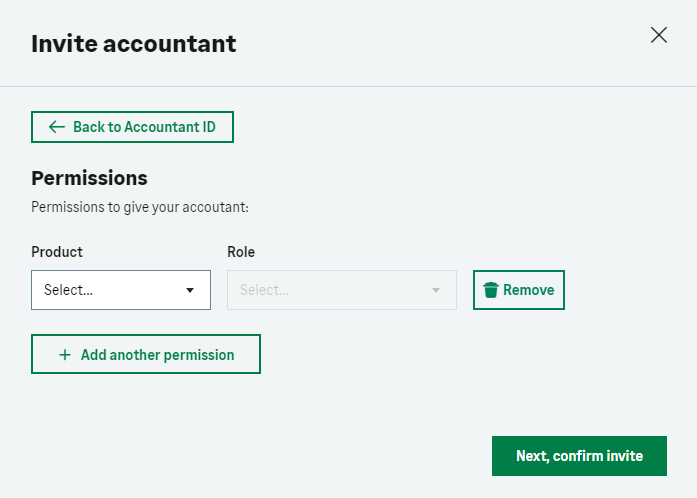Click the Product field label
The height and width of the screenshot is (498, 697).
(x=57, y=252)
